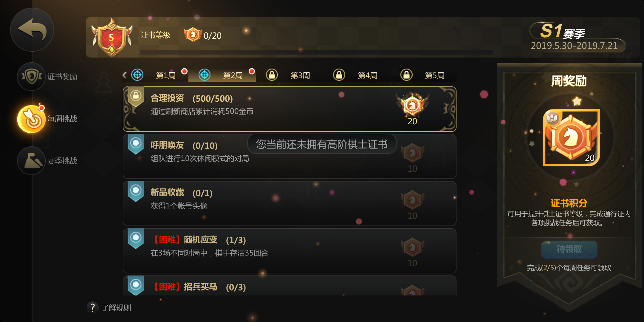Image resolution: width=644 pixels, height=322 pixels.
Task: Click the 了解规则 question mark icon
Action: (x=93, y=307)
